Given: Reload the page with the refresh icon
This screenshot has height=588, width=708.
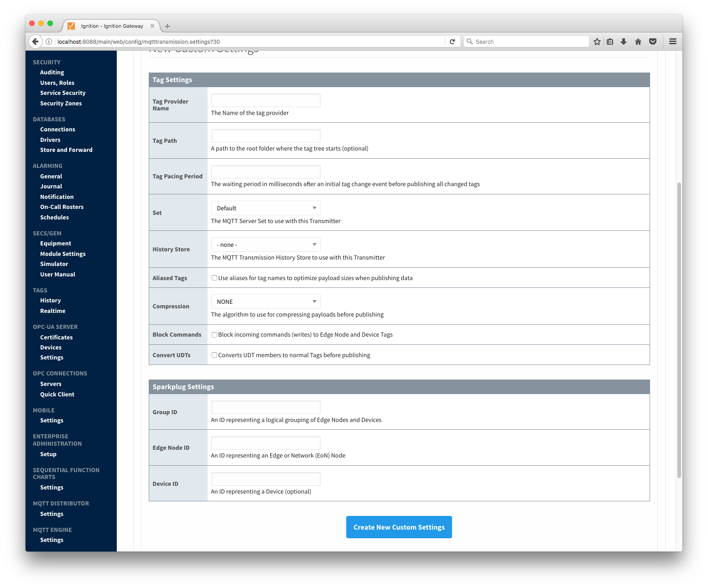Looking at the screenshot, I should [x=452, y=42].
